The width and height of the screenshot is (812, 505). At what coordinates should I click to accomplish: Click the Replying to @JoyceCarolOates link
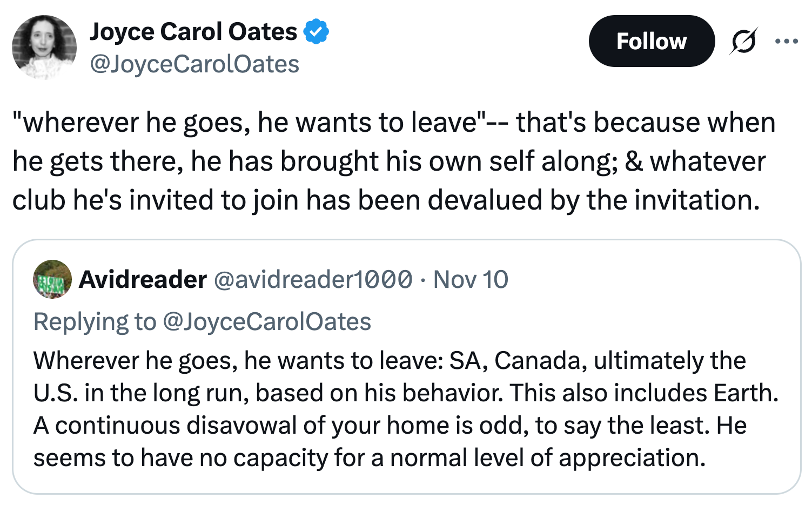(x=202, y=321)
